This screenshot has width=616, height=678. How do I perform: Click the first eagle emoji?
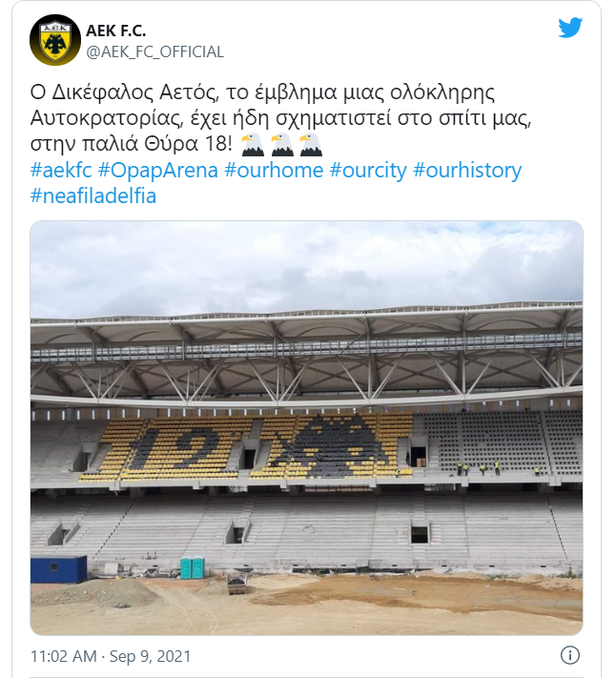click(253, 144)
